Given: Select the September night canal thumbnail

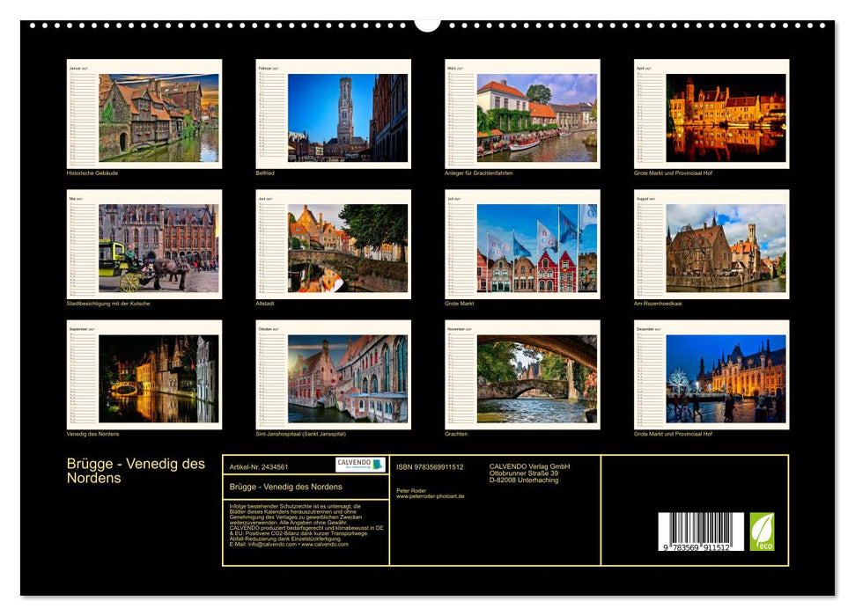Looking at the screenshot, I should 144,375.
